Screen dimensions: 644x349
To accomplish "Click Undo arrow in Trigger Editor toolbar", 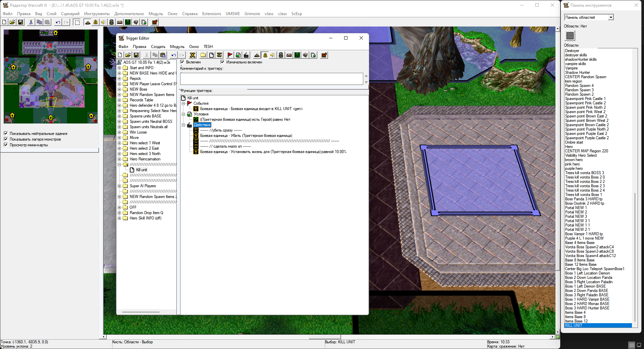I will tap(174, 55).
